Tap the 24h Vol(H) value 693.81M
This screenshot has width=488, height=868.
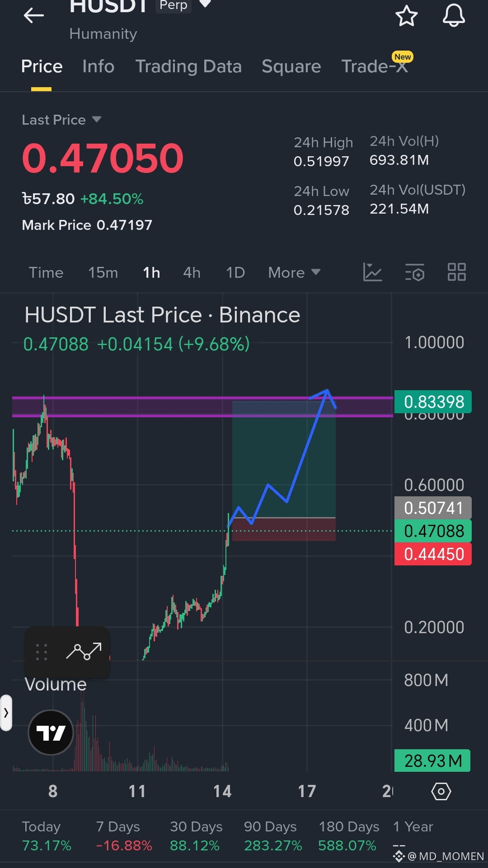[399, 160]
